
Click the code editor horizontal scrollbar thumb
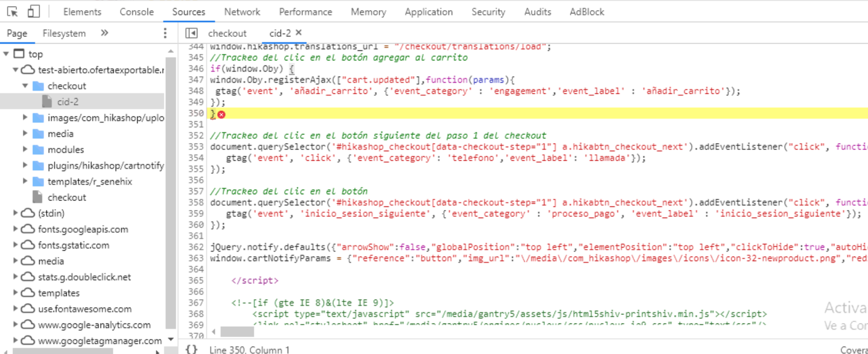pyautogui.click(x=237, y=331)
